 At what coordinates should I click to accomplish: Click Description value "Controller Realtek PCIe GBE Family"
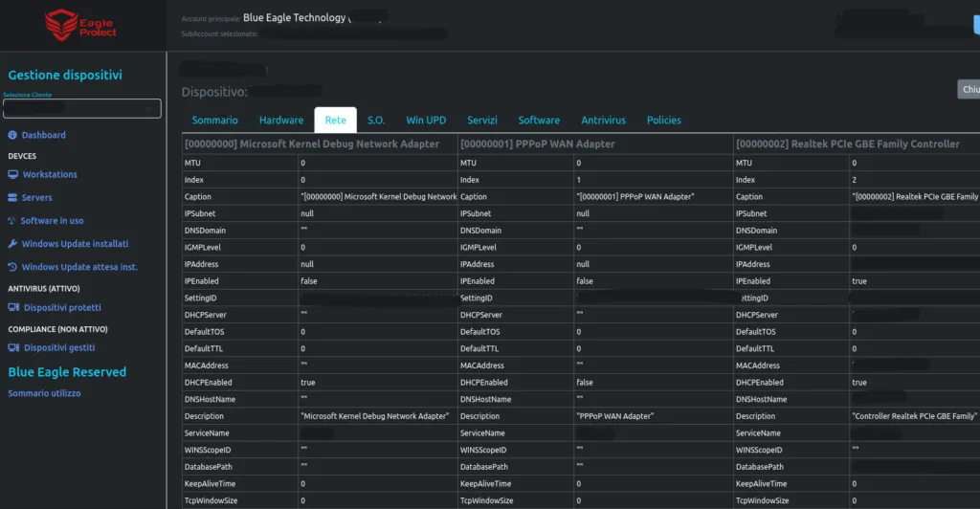tap(914, 416)
